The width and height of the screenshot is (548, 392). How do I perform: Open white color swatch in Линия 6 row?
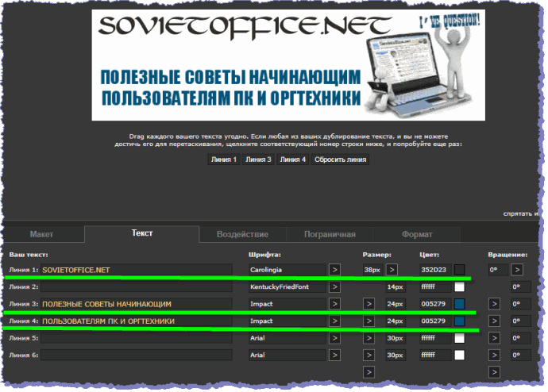[x=459, y=355]
